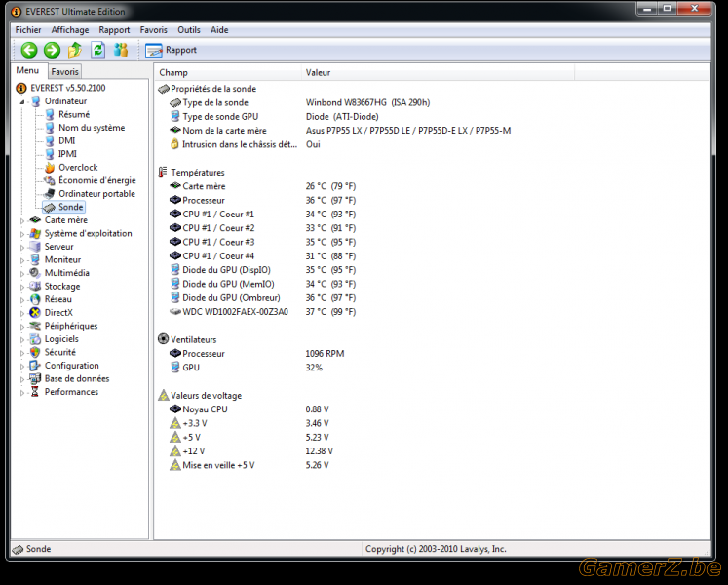Click the Rapport toolbar button
This screenshot has height=585, width=728.
(171, 50)
